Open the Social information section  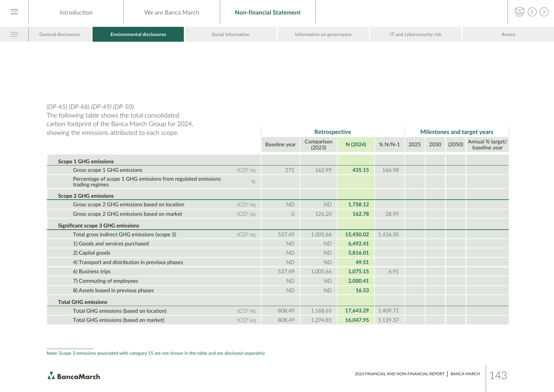231,34
